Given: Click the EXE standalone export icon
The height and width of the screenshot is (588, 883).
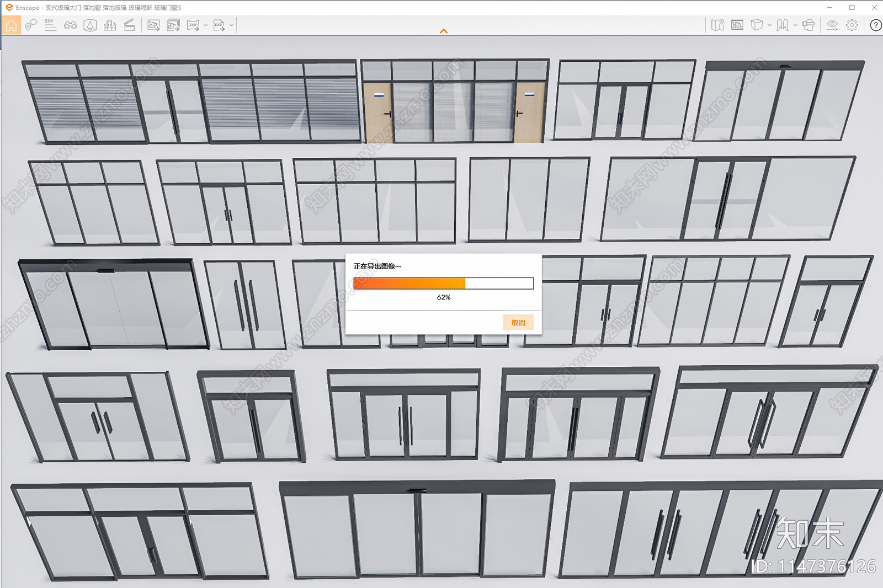Looking at the screenshot, I should click(219, 25).
